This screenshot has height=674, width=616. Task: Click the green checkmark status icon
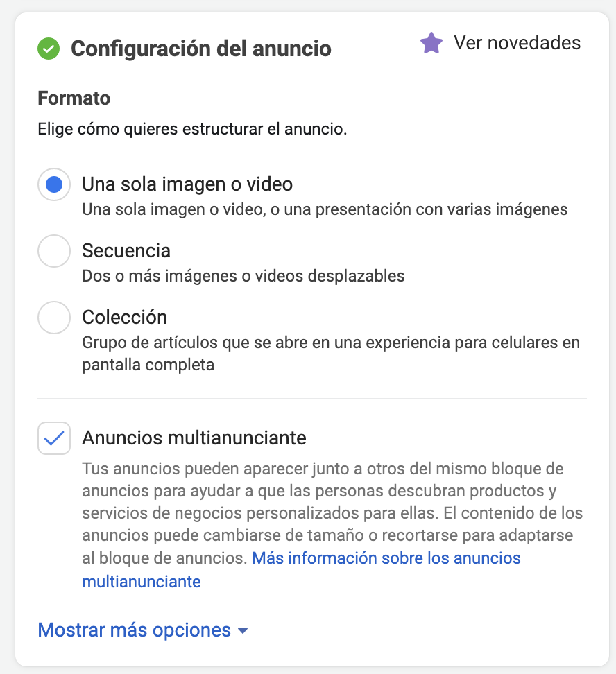click(x=49, y=49)
